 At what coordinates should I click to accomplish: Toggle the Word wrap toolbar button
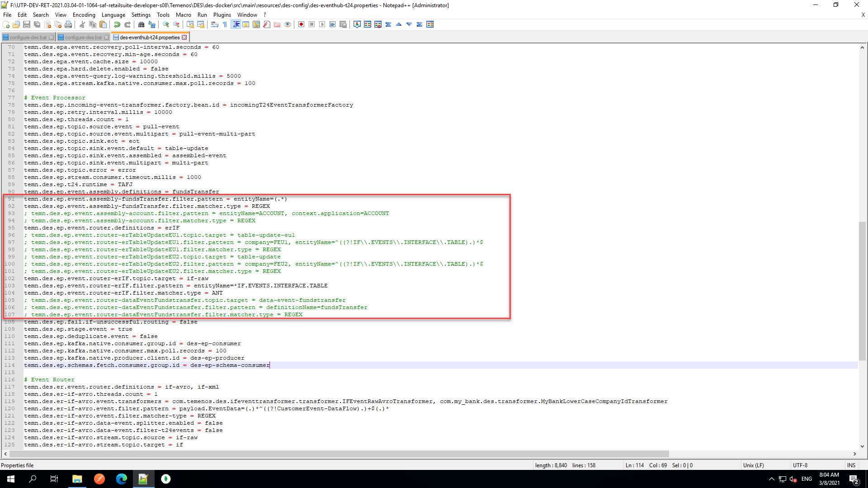coord(215,24)
